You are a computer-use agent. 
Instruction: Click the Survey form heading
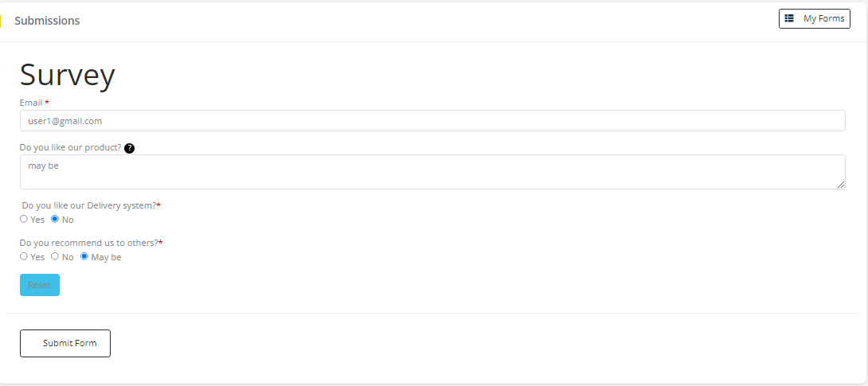(68, 75)
